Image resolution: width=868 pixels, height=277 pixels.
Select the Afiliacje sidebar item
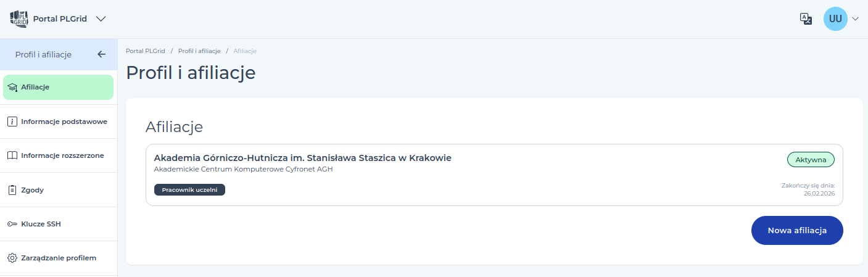tap(58, 87)
